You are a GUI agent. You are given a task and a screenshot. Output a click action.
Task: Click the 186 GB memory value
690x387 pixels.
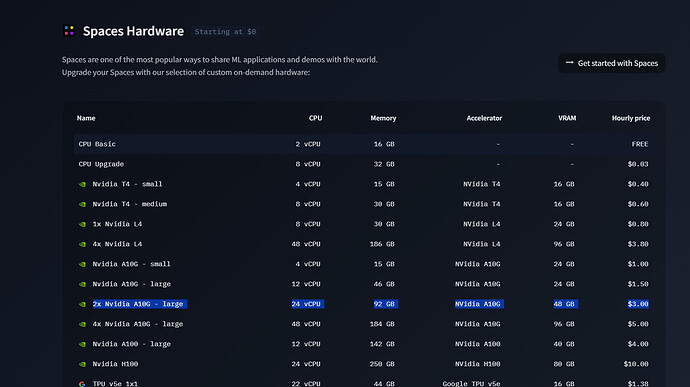click(x=382, y=244)
